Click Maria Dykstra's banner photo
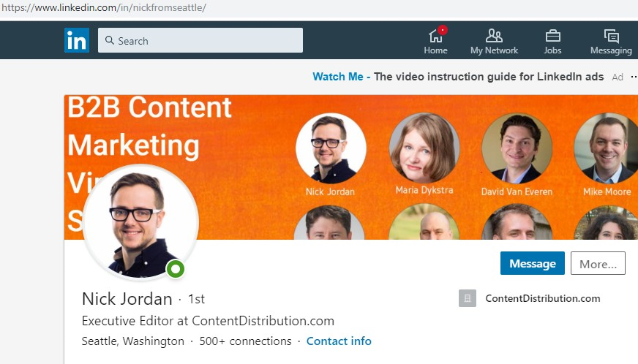 pos(424,148)
